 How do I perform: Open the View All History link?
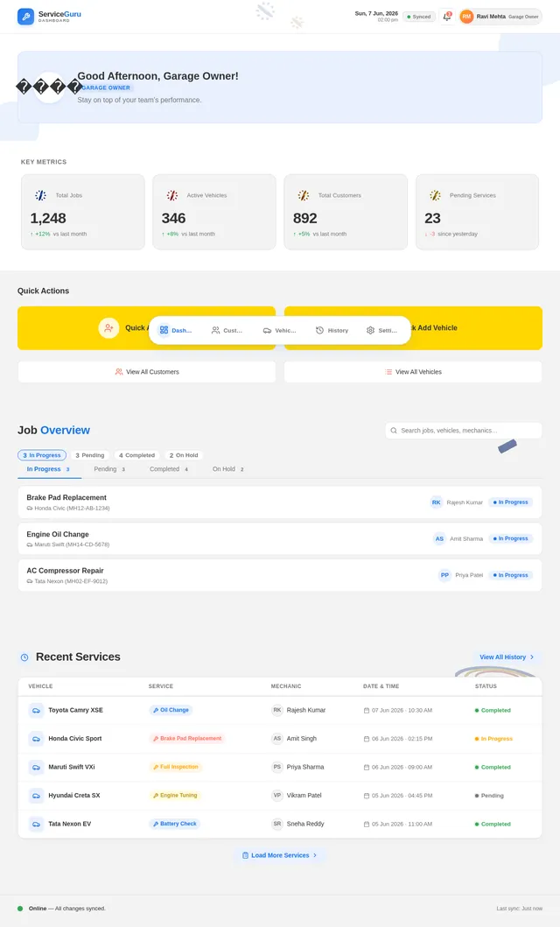pyautogui.click(x=507, y=657)
